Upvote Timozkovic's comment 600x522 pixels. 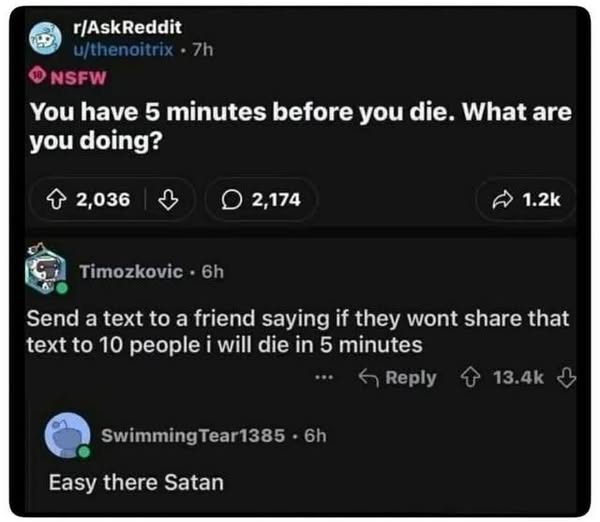tap(470, 378)
